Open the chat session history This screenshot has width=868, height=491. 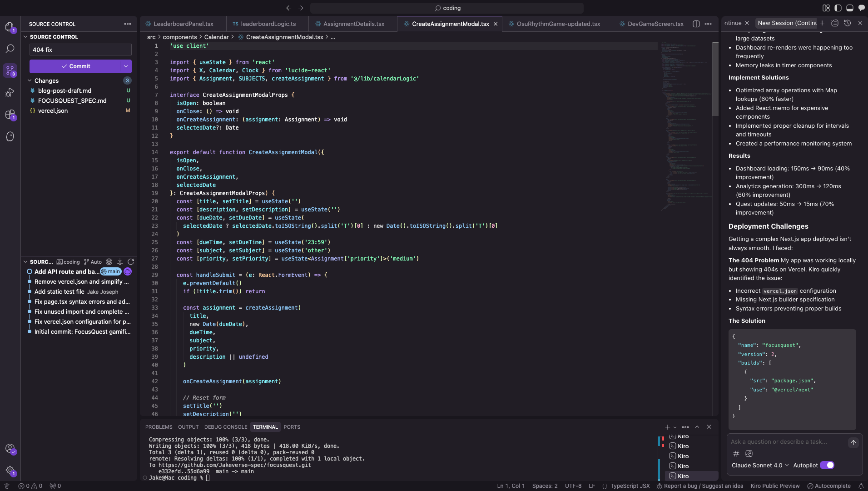(x=848, y=23)
